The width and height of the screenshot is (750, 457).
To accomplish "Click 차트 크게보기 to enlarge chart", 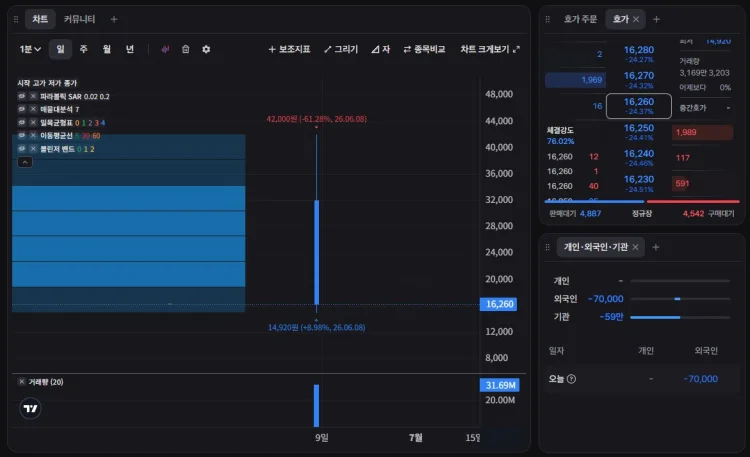I will [490, 49].
